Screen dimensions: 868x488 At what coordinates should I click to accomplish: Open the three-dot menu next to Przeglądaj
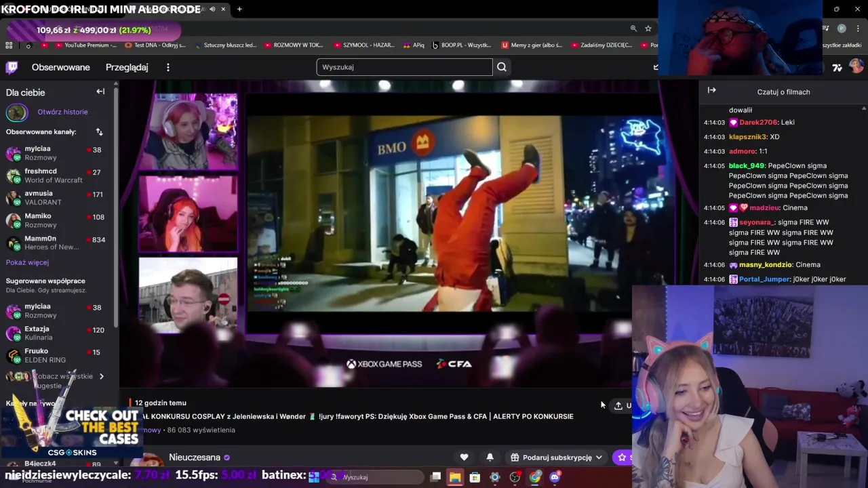point(168,67)
